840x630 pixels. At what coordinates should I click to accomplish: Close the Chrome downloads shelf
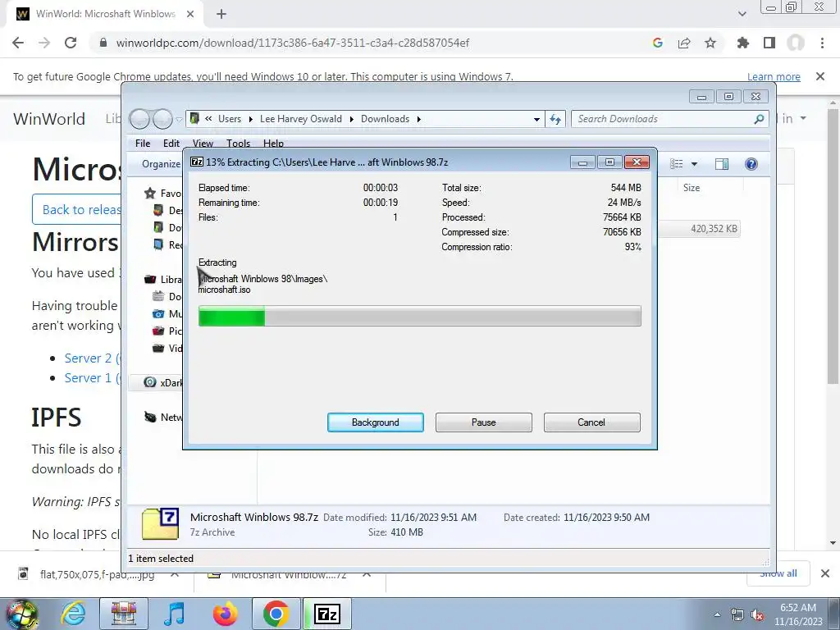(x=825, y=573)
